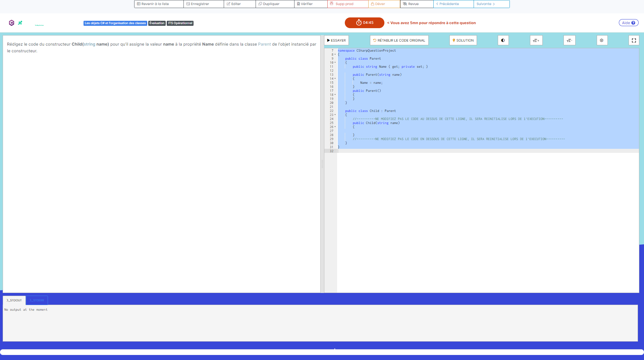This screenshot has height=360, width=644.
Task: Select the STDOUT tab
Action: tap(14, 300)
